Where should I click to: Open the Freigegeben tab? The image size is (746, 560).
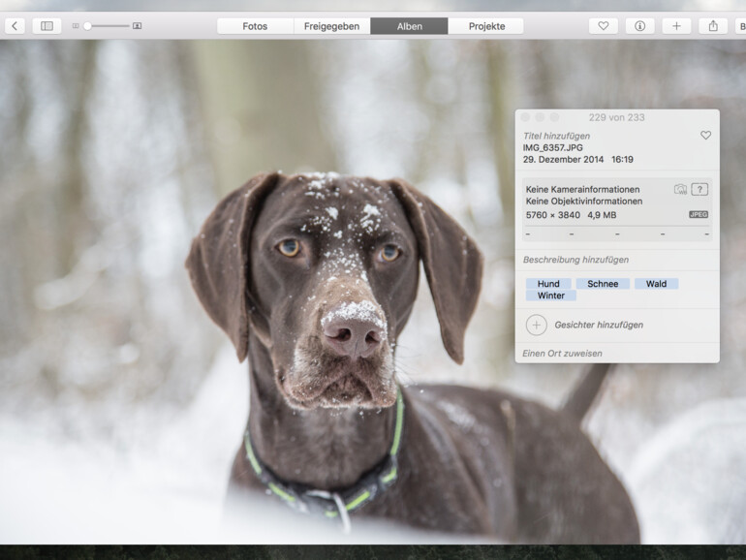click(x=331, y=26)
